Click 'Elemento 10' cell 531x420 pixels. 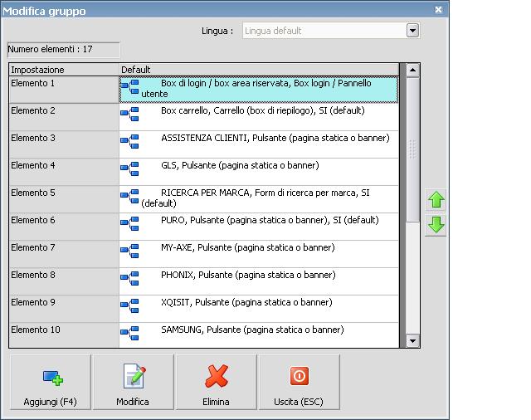tap(64, 335)
